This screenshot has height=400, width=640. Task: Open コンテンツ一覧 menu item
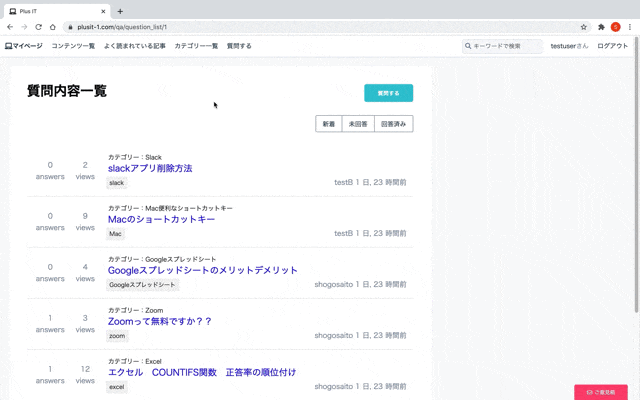(x=73, y=46)
